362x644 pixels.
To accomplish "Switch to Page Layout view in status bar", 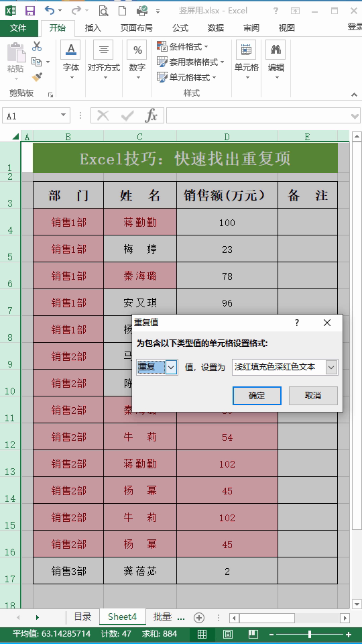I will [228, 634].
